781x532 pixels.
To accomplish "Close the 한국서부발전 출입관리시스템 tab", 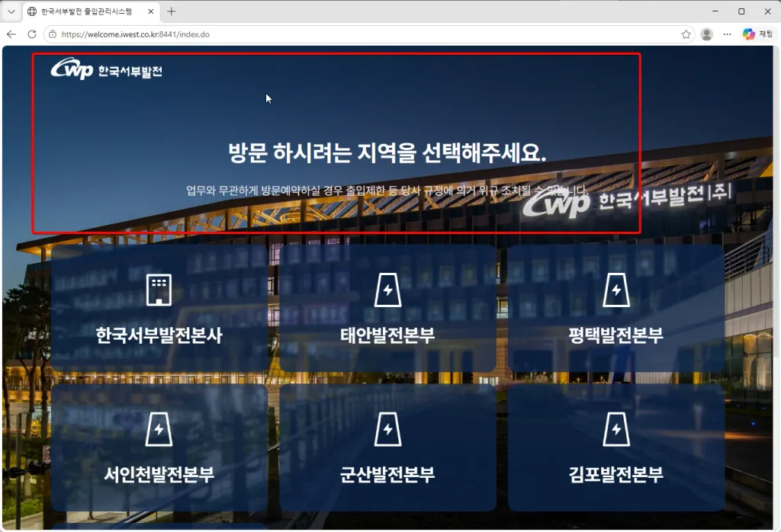I will 150,11.
